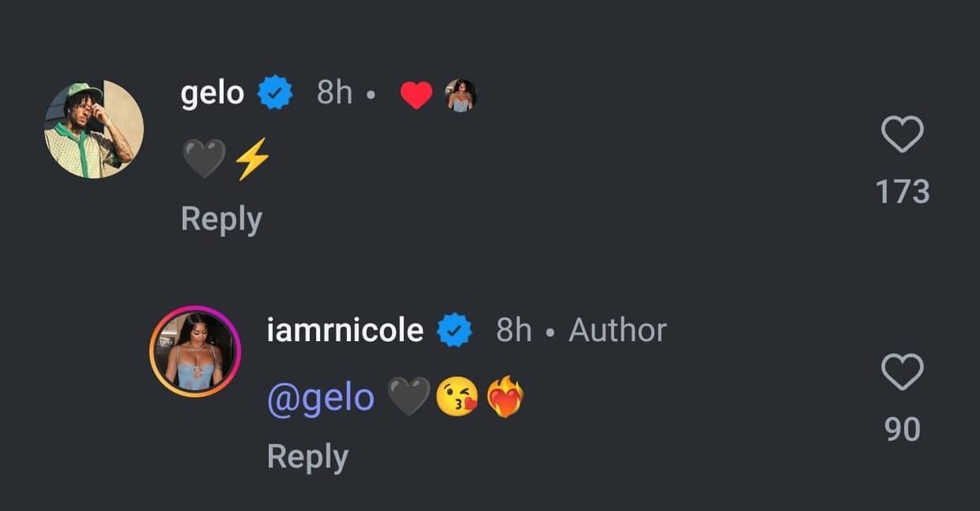Tap the lightning bolt emoji in gelo's comment
Viewport: 980px width, 511px height.
[250, 158]
